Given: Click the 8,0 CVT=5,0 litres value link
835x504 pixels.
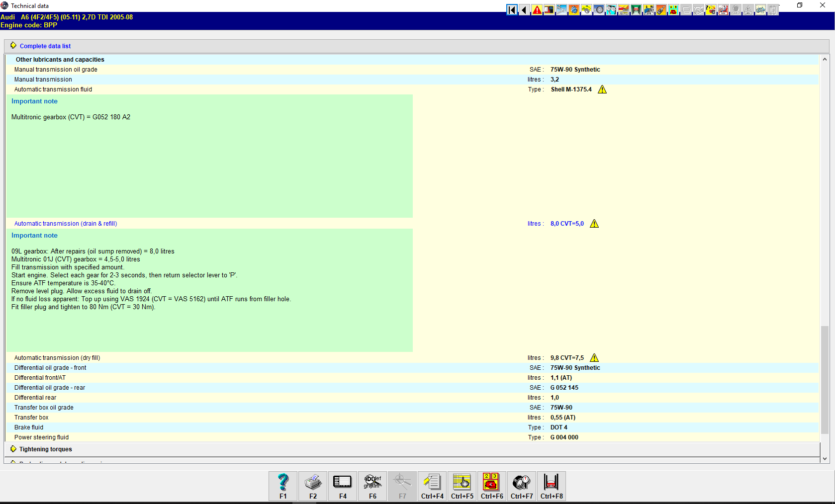Looking at the screenshot, I should [567, 224].
